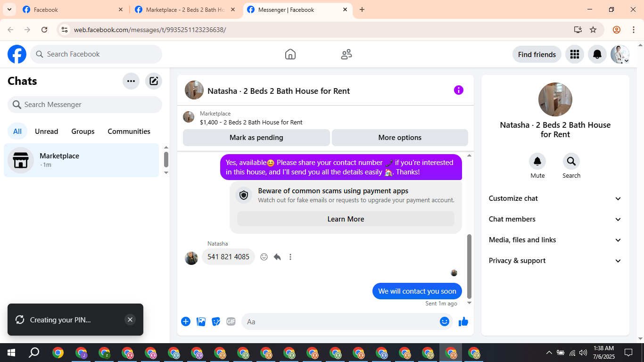
Task: Click the Search Messenger field
Action: pyautogui.click(x=85, y=105)
